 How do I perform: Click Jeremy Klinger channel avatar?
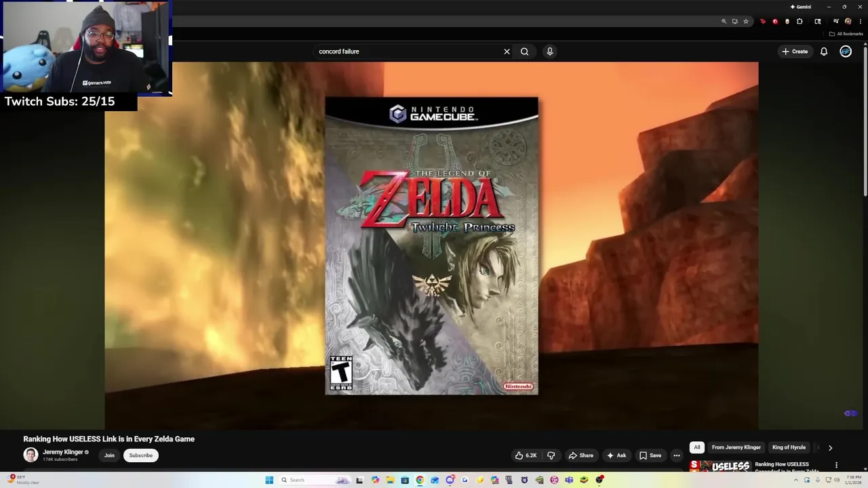click(31, 455)
